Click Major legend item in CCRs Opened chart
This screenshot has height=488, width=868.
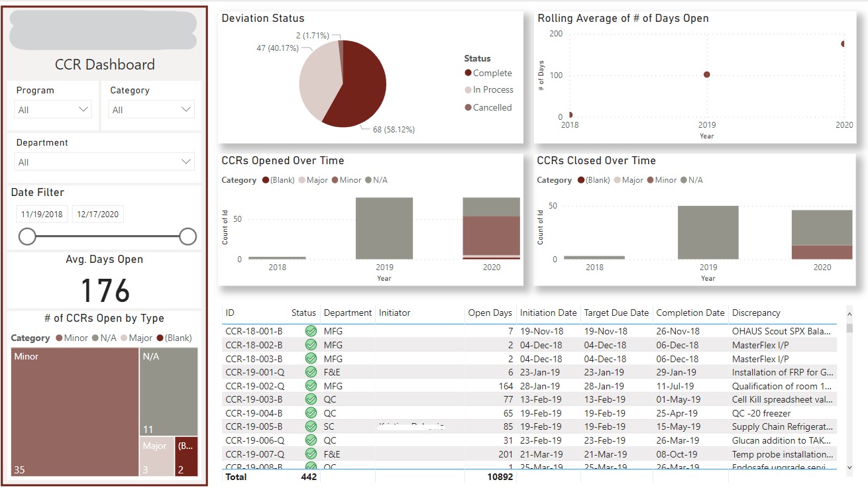click(x=313, y=180)
